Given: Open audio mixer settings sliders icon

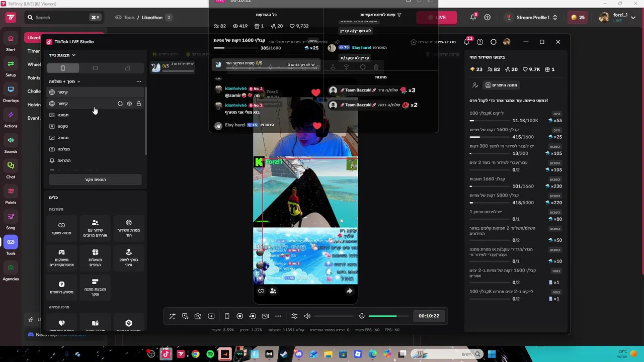Looking at the screenshot, I should pos(294,316).
